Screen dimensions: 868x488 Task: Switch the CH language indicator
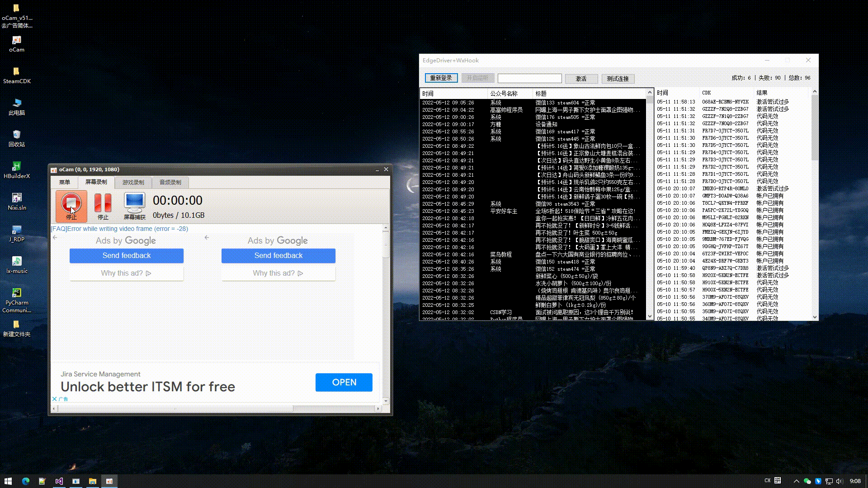point(767,481)
